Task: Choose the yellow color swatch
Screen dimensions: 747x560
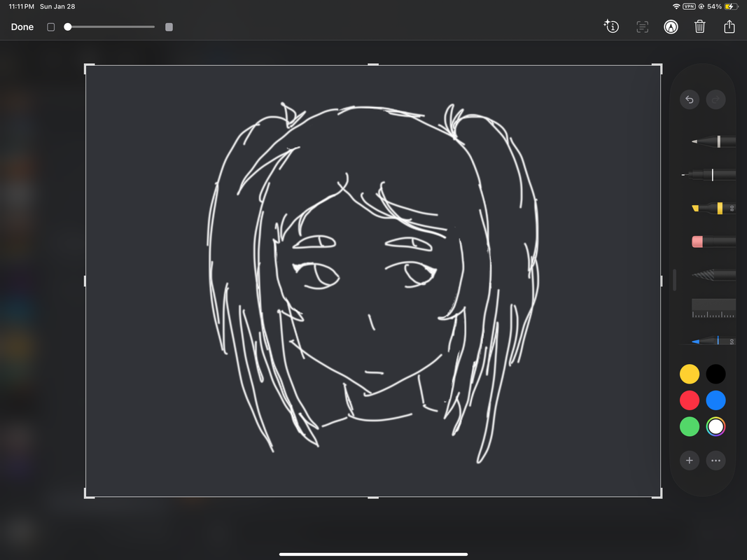Action: 690,374
